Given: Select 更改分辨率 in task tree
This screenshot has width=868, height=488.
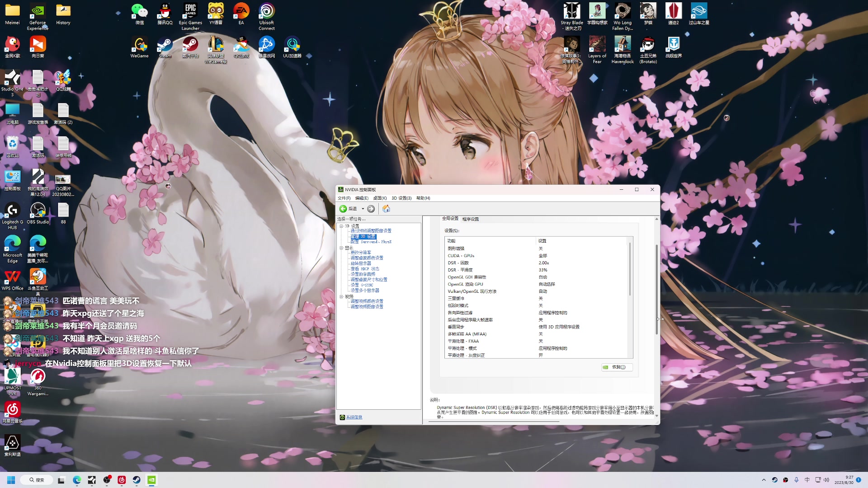Looking at the screenshot, I should click(x=361, y=253).
